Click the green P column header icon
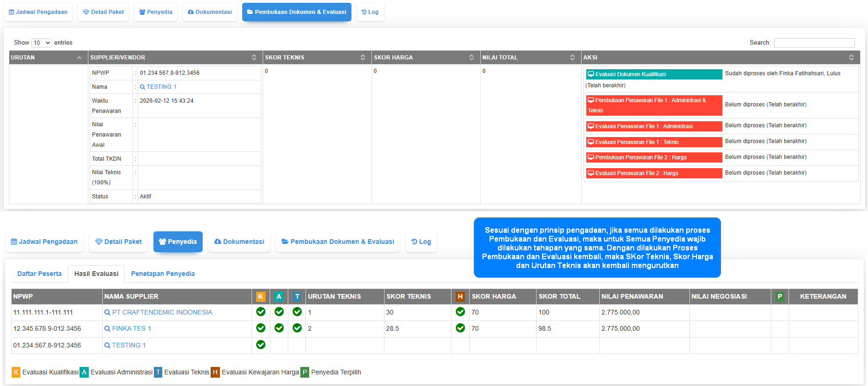Viewport: 868px width, 386px height. point(780,296)
